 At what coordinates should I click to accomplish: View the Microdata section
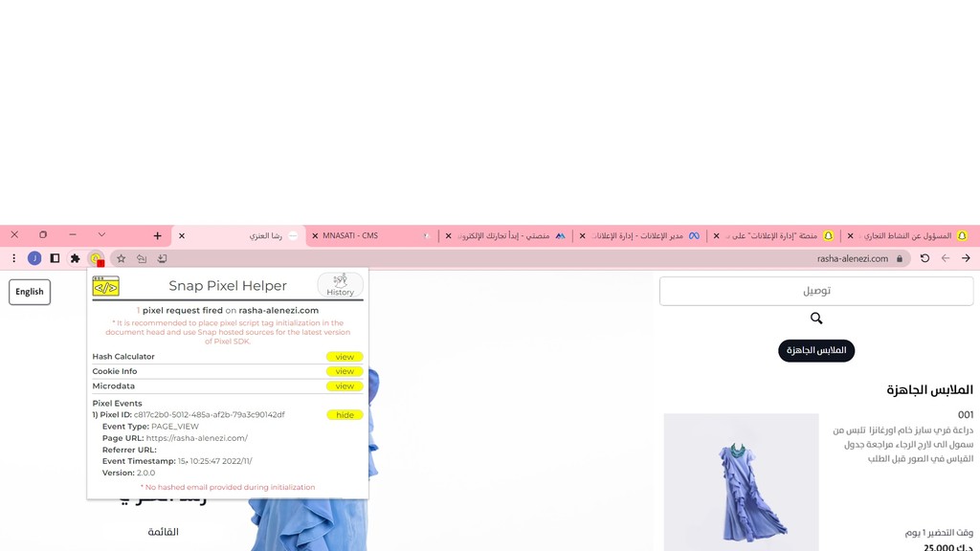345,386
